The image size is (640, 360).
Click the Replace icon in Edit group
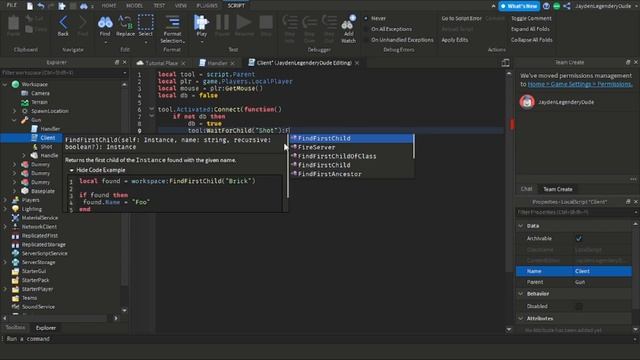click(125, 22)
